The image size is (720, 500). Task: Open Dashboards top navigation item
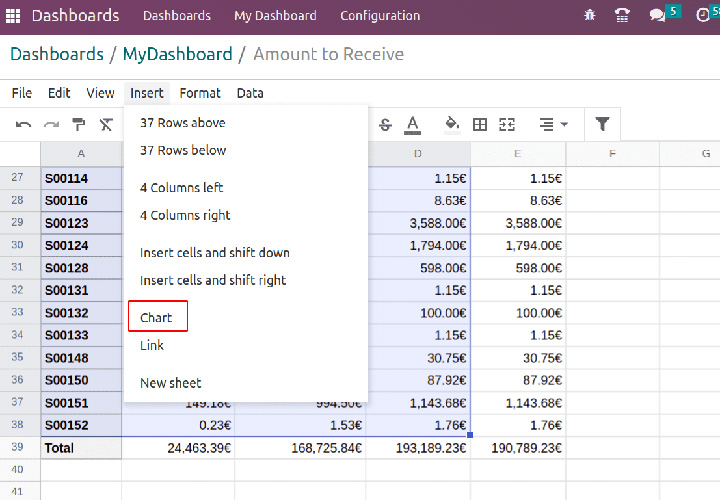[177, 16]
